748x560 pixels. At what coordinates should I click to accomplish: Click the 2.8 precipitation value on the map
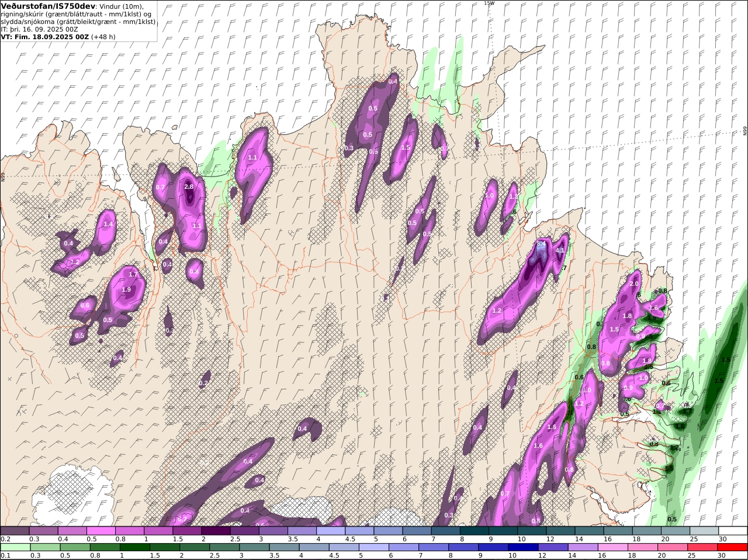coord(189,186)
